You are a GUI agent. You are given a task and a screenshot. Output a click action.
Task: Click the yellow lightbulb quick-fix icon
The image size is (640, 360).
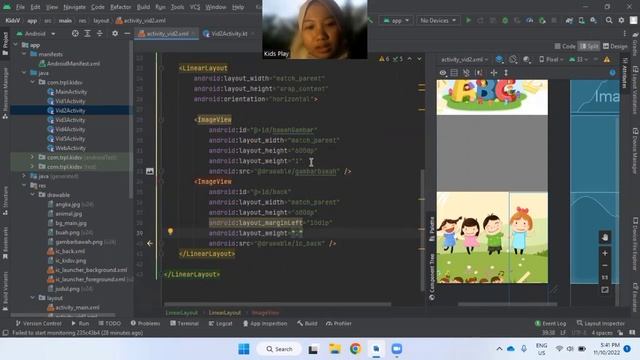click(171, 231)
